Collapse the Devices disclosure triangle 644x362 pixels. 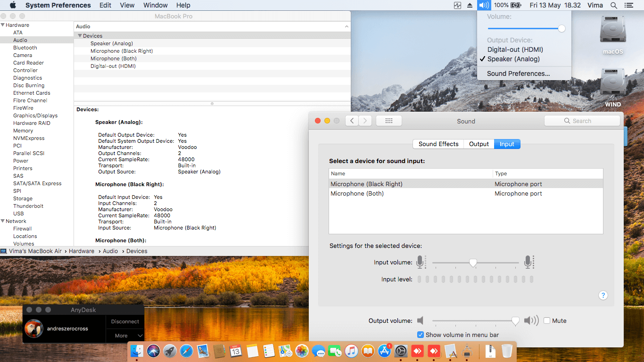(80, 36)
